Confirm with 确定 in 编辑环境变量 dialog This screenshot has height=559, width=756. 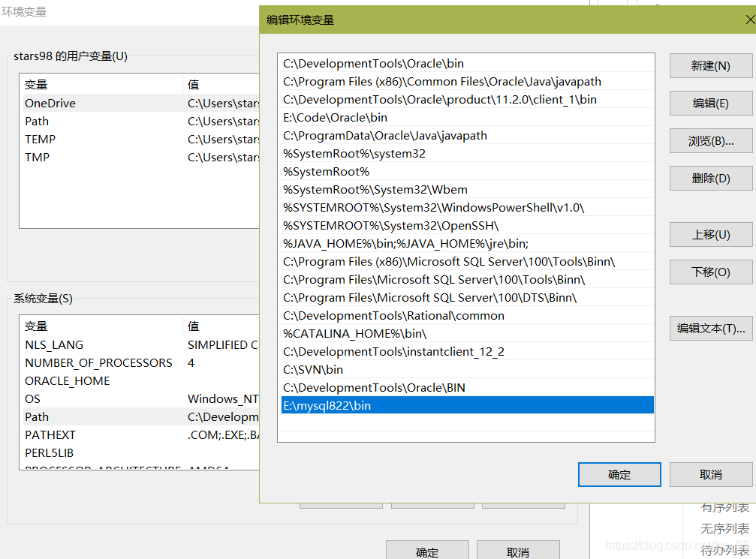coord(619,474)
